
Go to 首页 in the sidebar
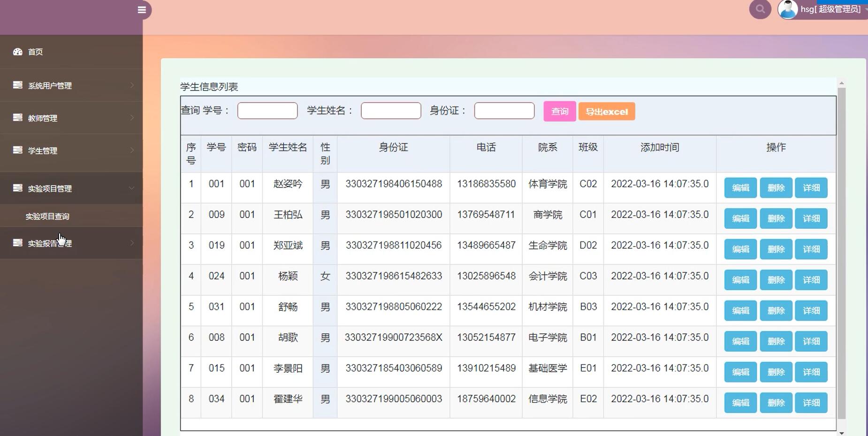click(x=71, y=52)
